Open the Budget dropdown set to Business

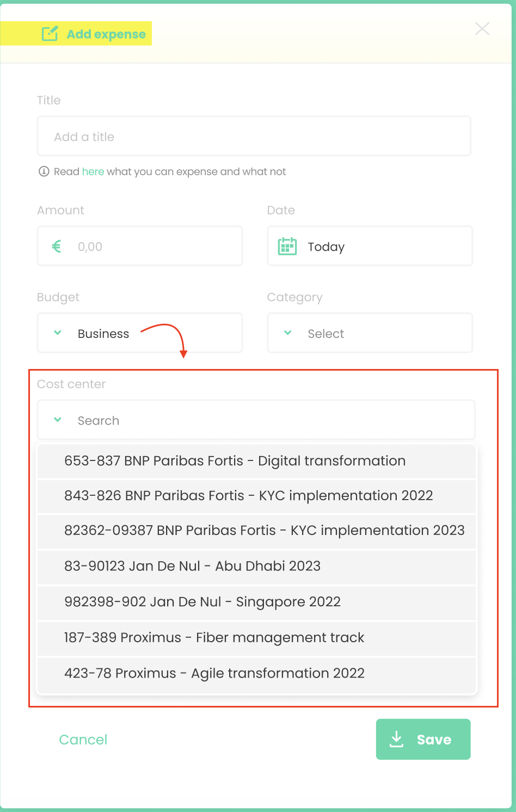pos(140,333)
